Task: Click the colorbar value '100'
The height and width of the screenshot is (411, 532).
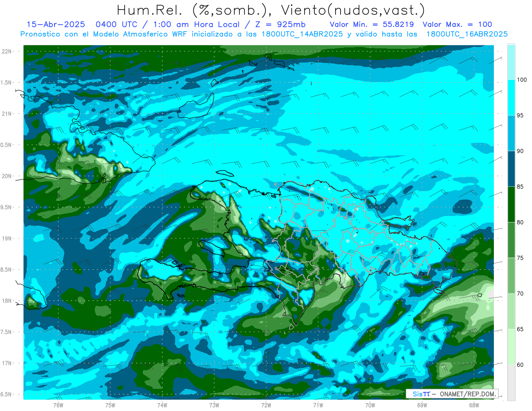Action: pyautogui.click(x=522, y=80)
